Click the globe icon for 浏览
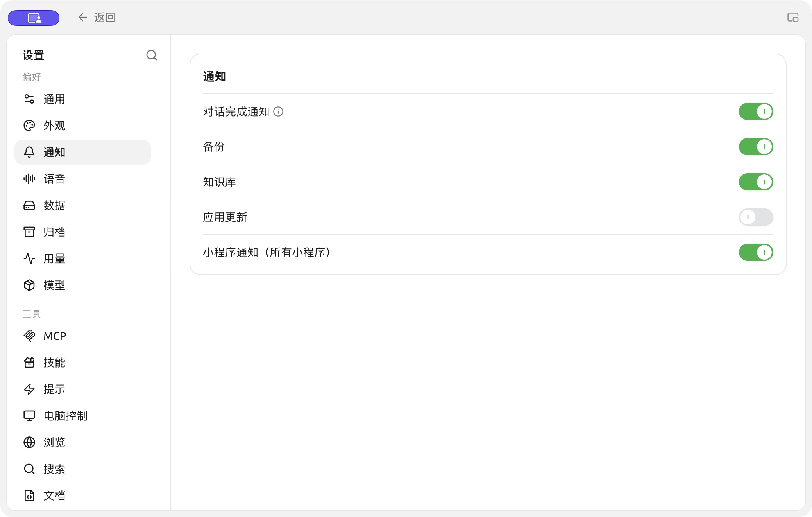The height and width of the screenshot is (517, 812). 29,442
